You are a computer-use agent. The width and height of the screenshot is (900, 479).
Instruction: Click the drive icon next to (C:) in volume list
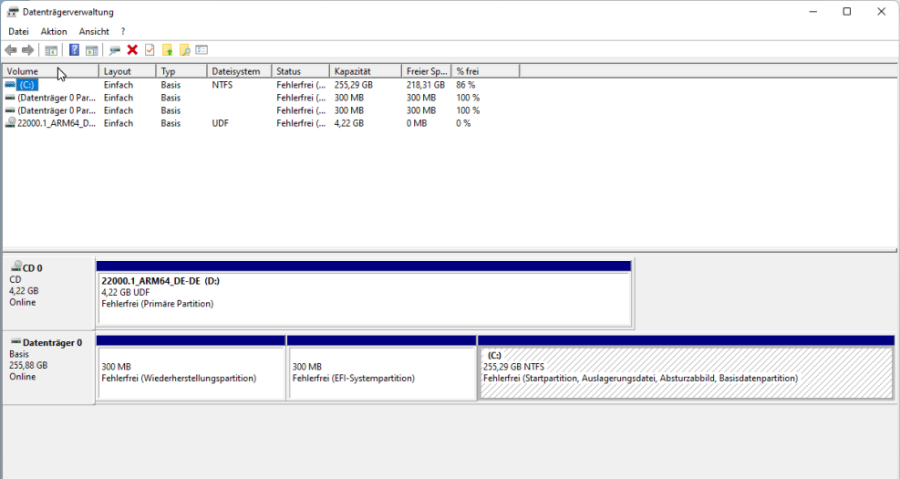10,84
